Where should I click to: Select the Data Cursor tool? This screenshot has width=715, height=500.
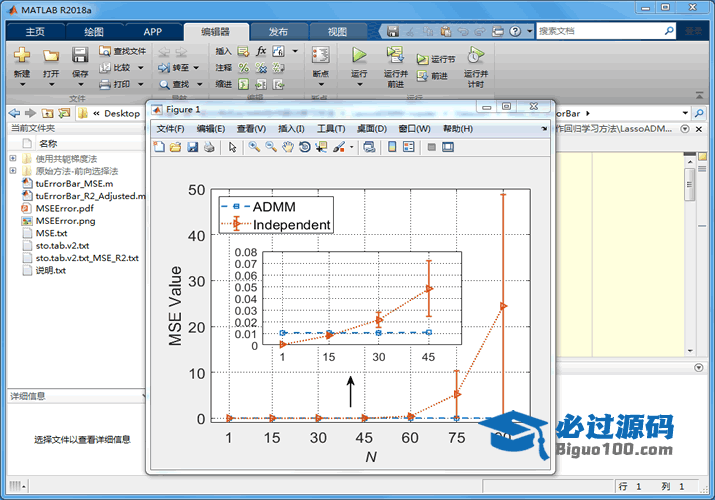tap(321, 147)
